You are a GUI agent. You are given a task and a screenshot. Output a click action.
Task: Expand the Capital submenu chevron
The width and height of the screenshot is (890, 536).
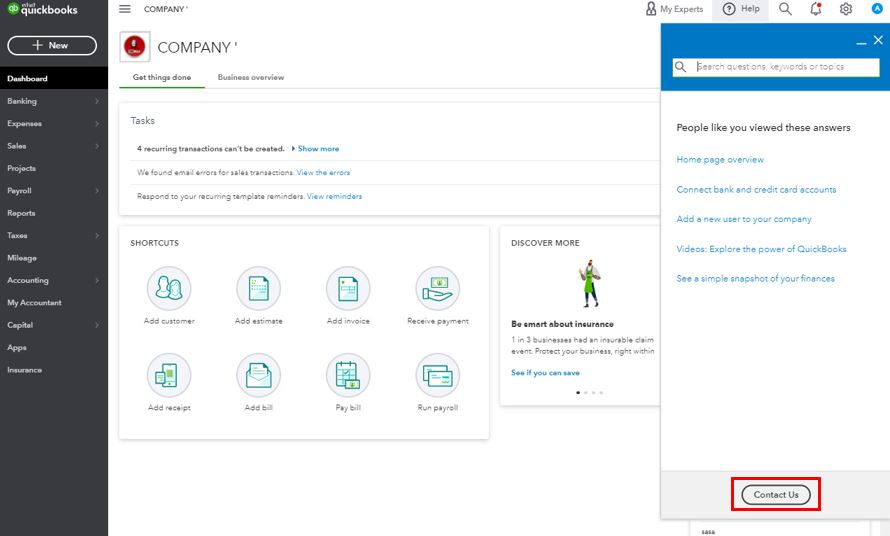97,325
